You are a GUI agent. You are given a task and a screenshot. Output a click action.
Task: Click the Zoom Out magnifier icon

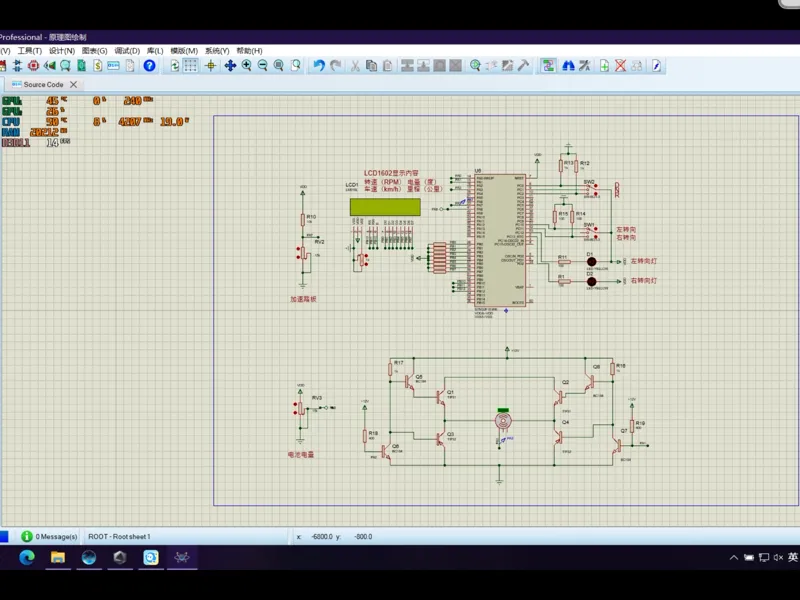(x=263, y=65)
